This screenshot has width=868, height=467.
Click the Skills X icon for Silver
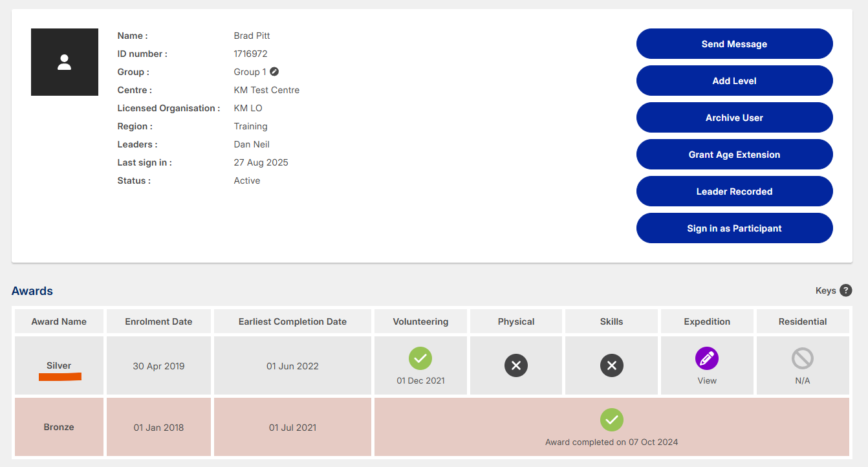(611, 365)
